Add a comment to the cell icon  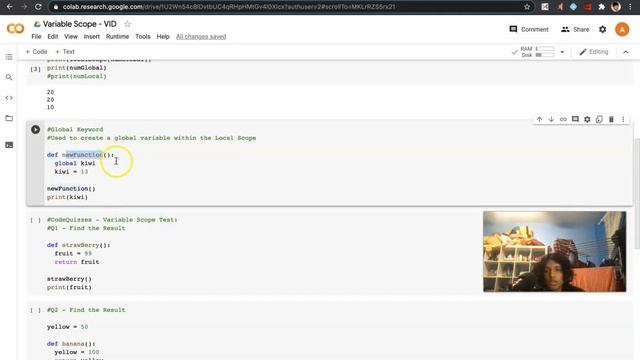tap(575, 119)
